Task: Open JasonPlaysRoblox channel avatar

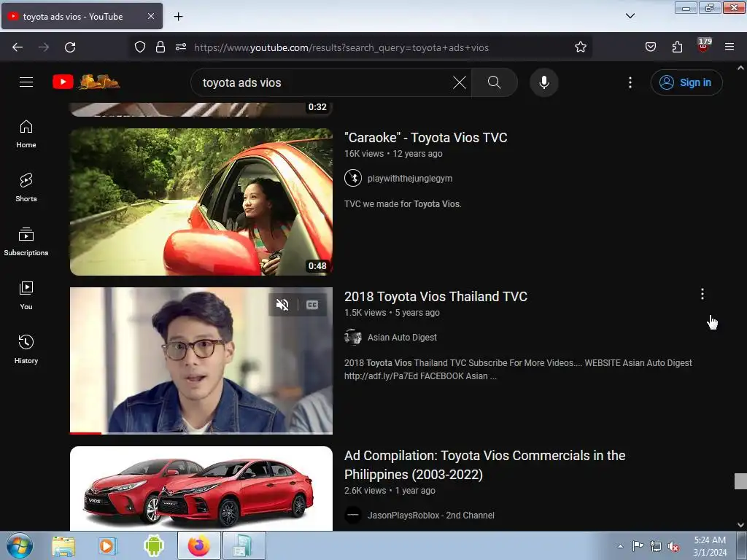Action: click(352, 516)
